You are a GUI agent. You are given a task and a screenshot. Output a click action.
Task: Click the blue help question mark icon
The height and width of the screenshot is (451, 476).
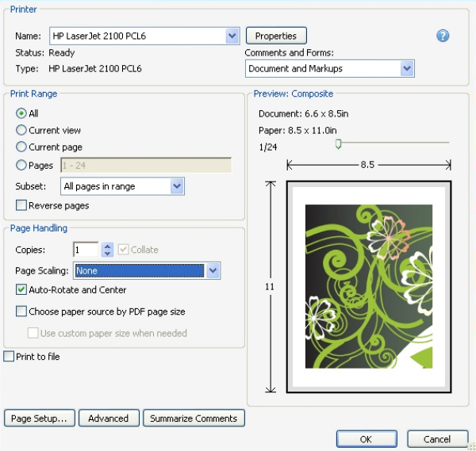click(x=443, y=36)
